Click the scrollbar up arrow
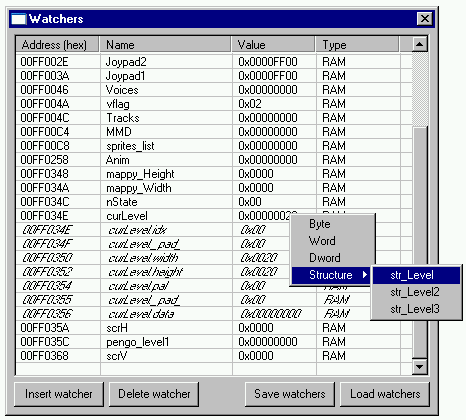This screenshot has width=466, height=420. tap(420, 44)
